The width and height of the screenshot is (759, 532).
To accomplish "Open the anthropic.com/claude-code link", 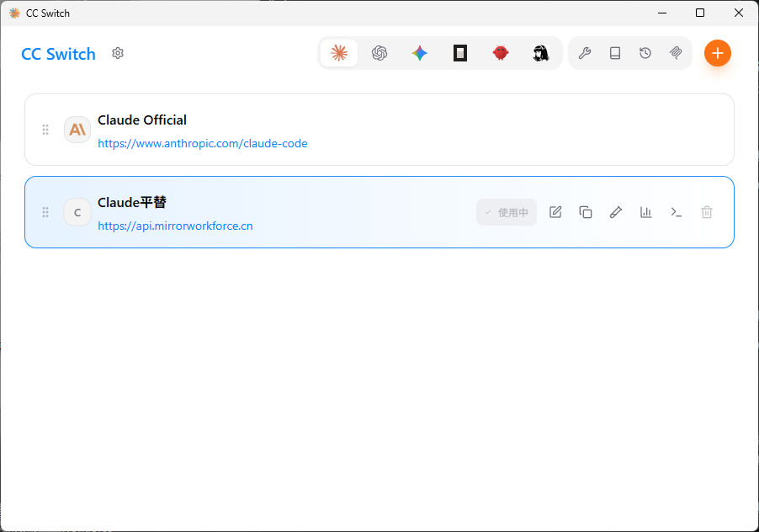I will pos(202,144).
